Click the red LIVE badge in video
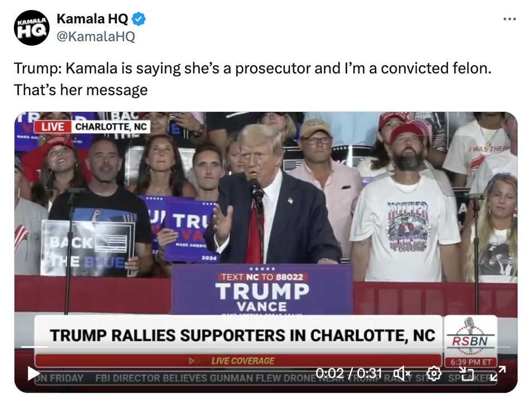This screenshot has width=532, height=404. (53, 126)
